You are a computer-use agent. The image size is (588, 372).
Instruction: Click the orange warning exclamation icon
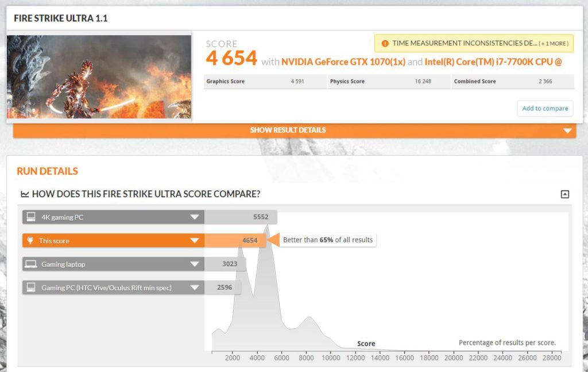[385, 44]
